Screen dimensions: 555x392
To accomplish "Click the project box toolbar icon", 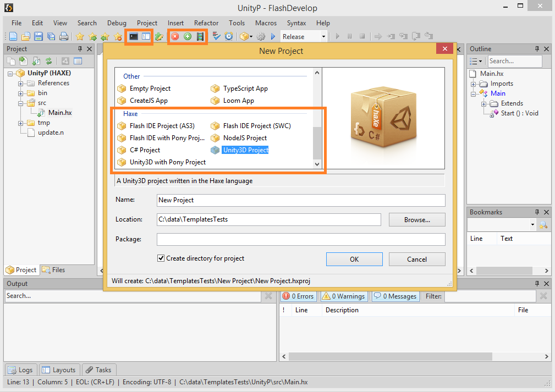I will [244, 36].
